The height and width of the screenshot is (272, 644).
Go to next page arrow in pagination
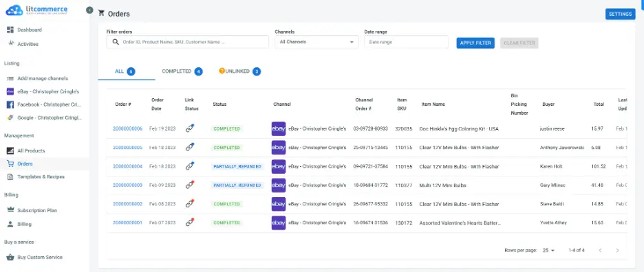pyautogui.click(x=617, y=250)
